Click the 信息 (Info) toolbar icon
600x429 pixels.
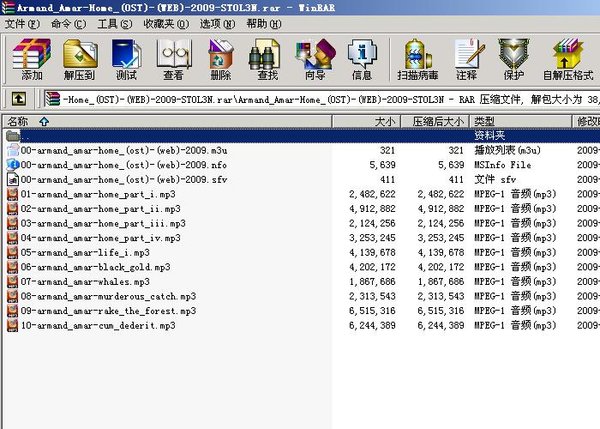pos(362,59)
